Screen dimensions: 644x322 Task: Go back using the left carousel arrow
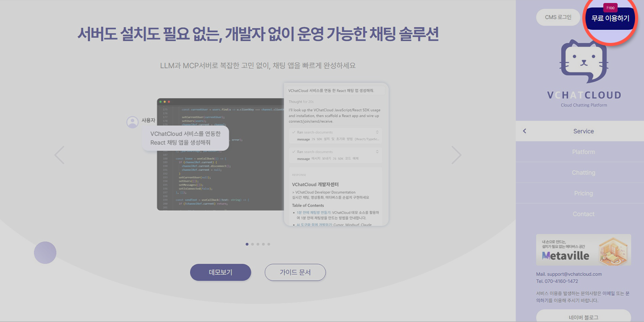[x=59, y=155]
